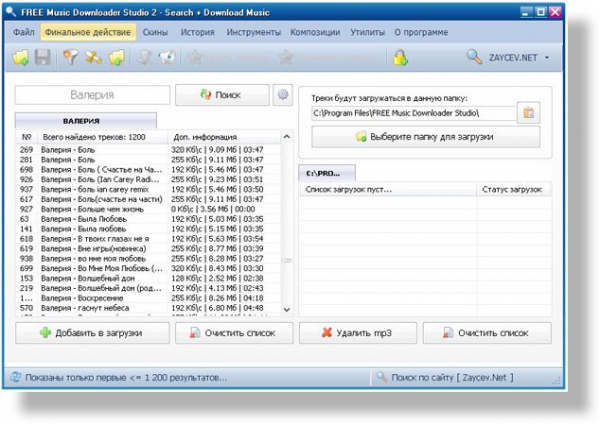Select track 698 Боль ( Счастье на Ча...
Image resolution: width=600 pixels, height=424 pixels.
click(x=148, y=170)
